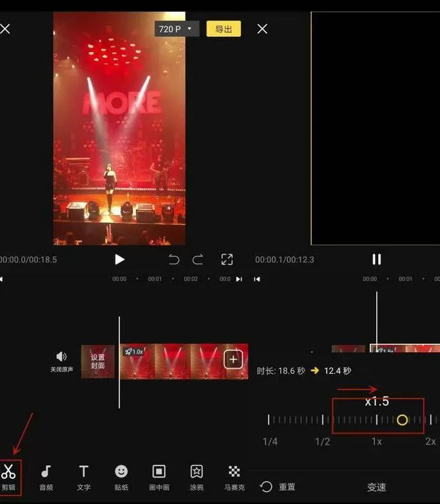
Task: Click the speed slider yellow handle
Action: tap(402, 420)
